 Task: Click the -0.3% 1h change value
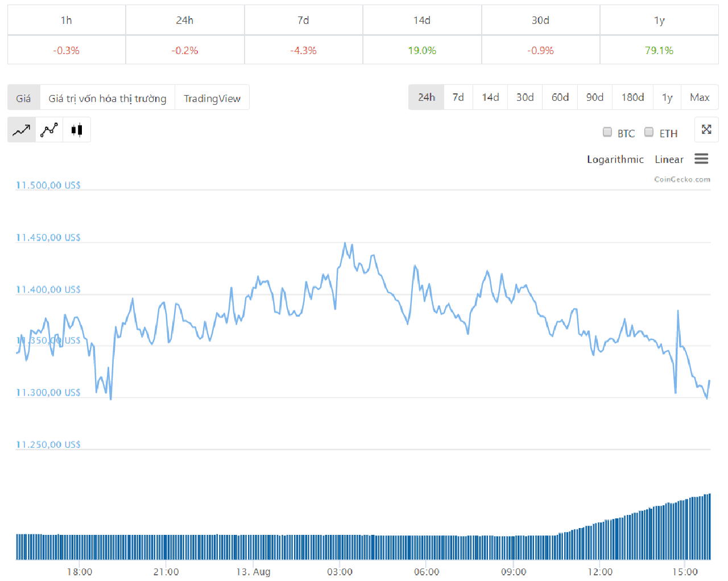click(67, 51)
